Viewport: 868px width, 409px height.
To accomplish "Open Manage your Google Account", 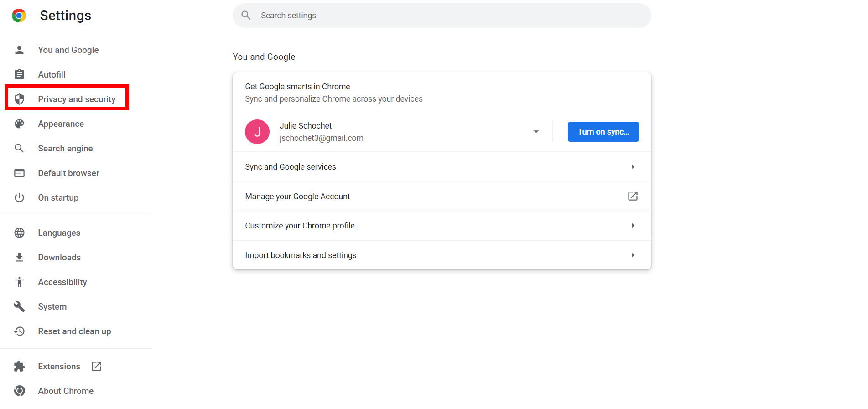I will coord(442,196).
